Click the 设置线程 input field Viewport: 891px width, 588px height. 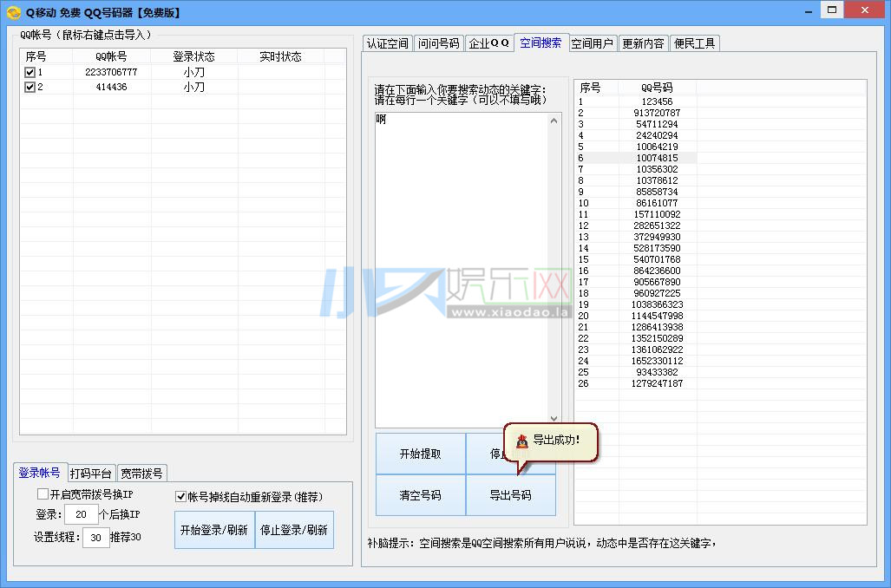point(95,538)
